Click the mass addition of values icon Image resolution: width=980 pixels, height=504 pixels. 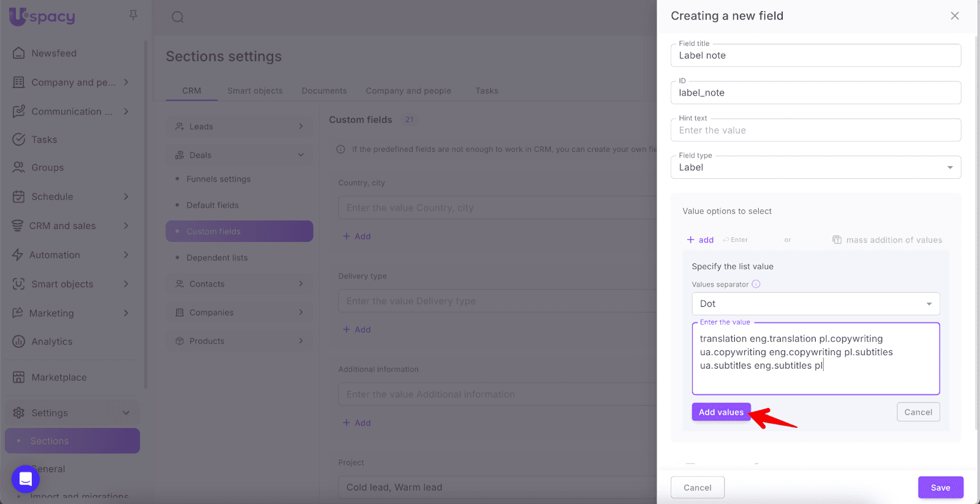click(x=837, y=240)
